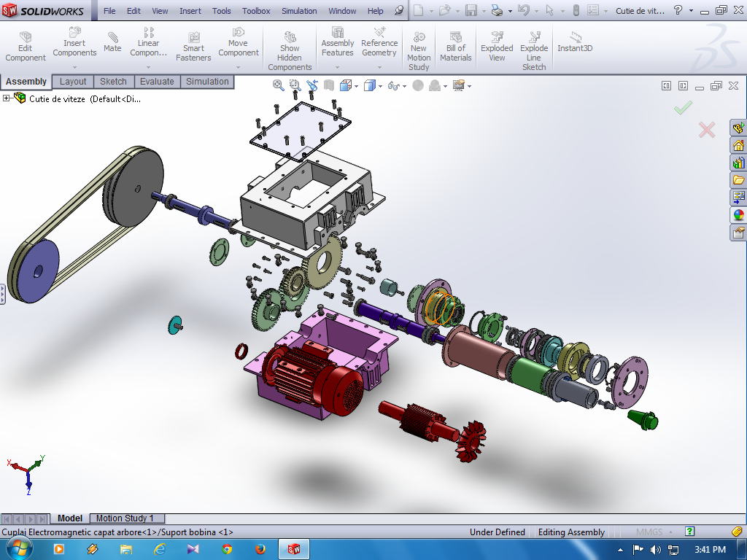Click the Mate tool icon
This screenshot has width=747, height=560.
point(112,42)
